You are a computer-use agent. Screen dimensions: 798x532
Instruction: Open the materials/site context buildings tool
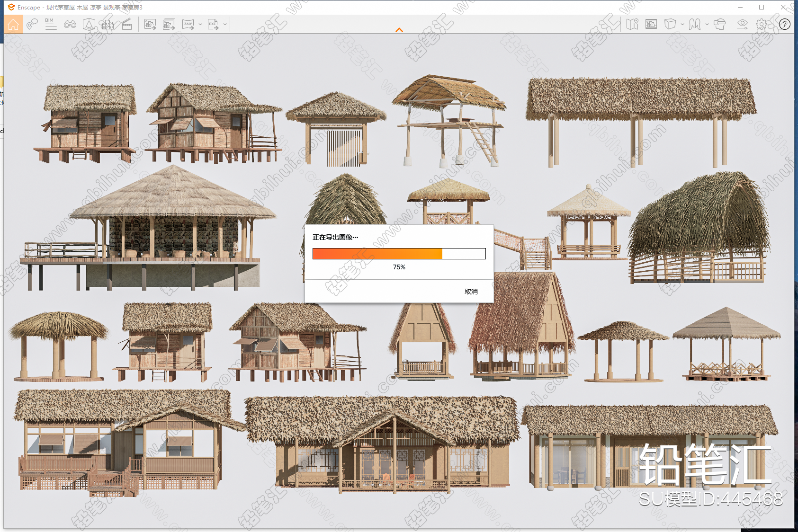coord(108,24)
